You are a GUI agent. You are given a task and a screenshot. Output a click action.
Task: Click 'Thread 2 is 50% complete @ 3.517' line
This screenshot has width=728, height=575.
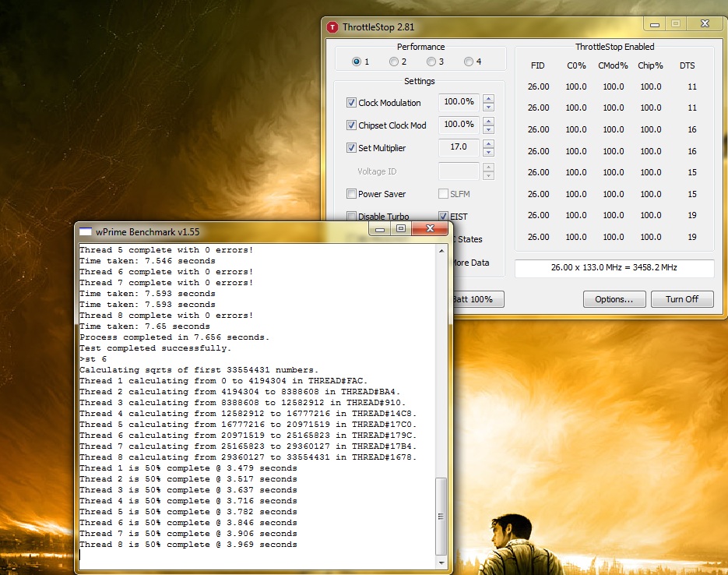click(x=188, y=479)
